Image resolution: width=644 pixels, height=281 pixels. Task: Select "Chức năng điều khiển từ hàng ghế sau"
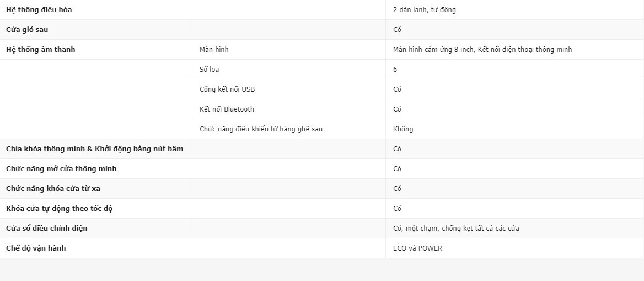pos(261,129)
